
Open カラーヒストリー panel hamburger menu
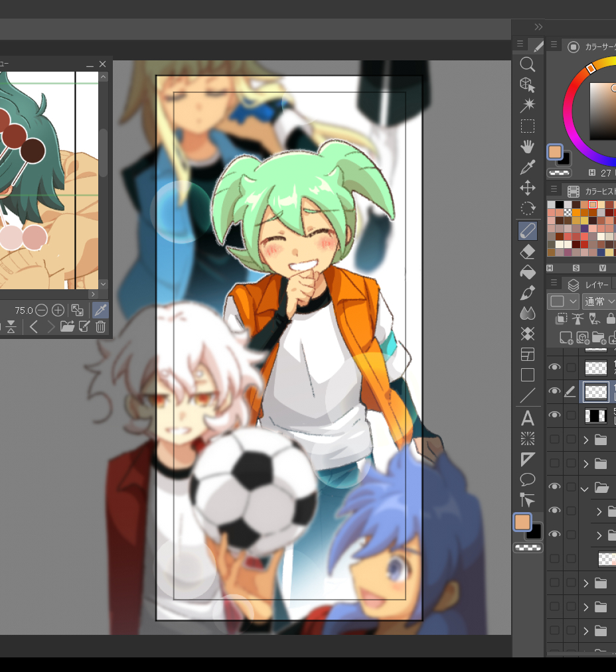554,189
